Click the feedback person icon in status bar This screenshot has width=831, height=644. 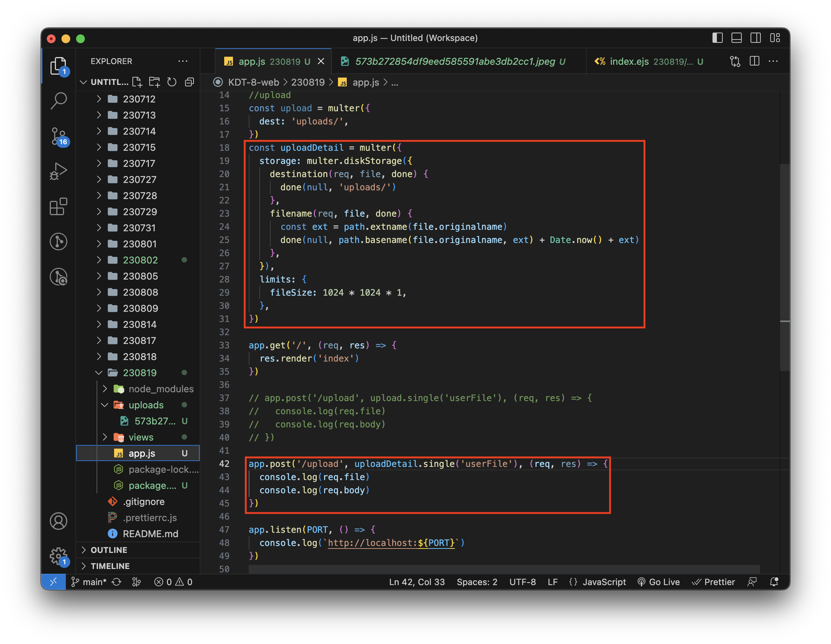click(752, 581)
